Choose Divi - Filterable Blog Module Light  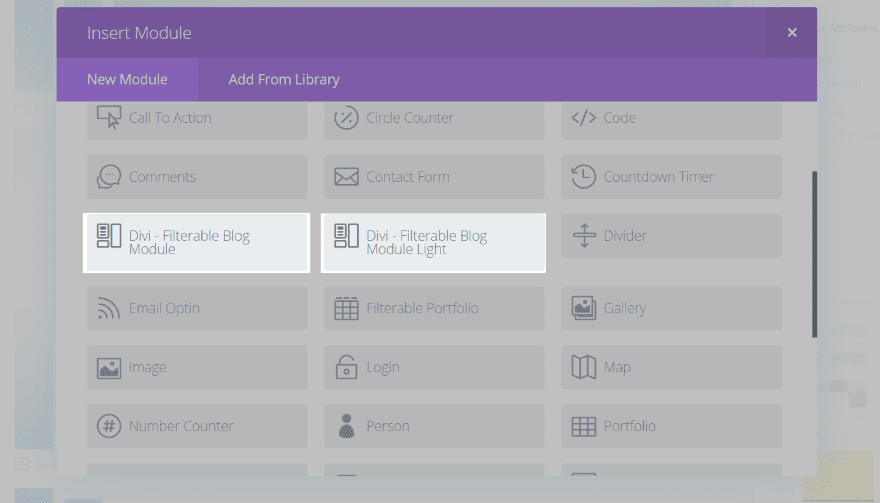click(434, 243)
